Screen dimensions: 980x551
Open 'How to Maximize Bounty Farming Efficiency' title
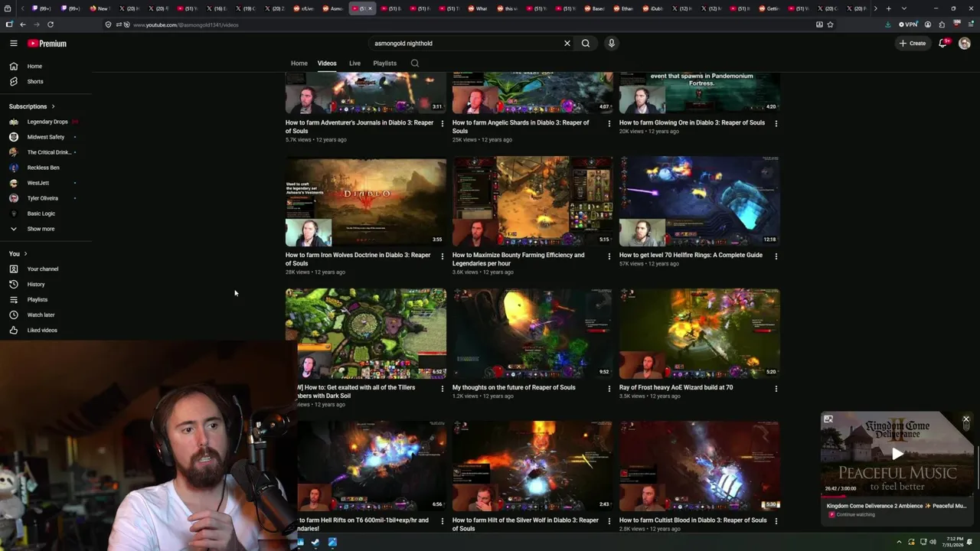click(x=518, y=259)
